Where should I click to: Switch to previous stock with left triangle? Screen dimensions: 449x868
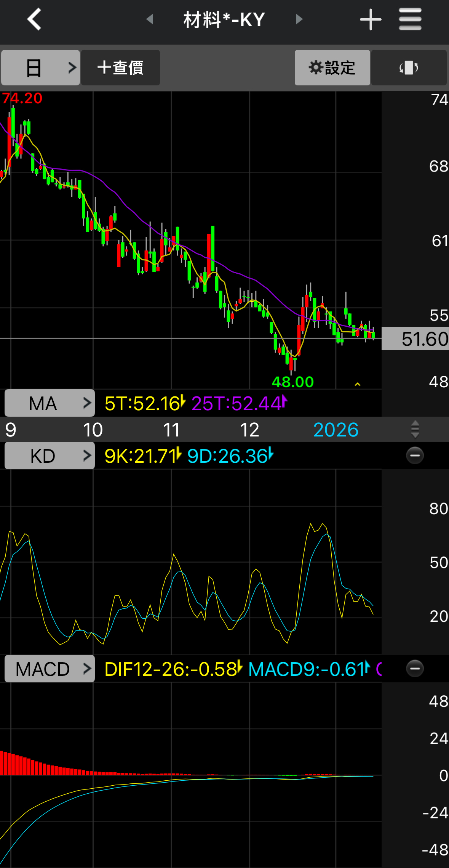150,19
